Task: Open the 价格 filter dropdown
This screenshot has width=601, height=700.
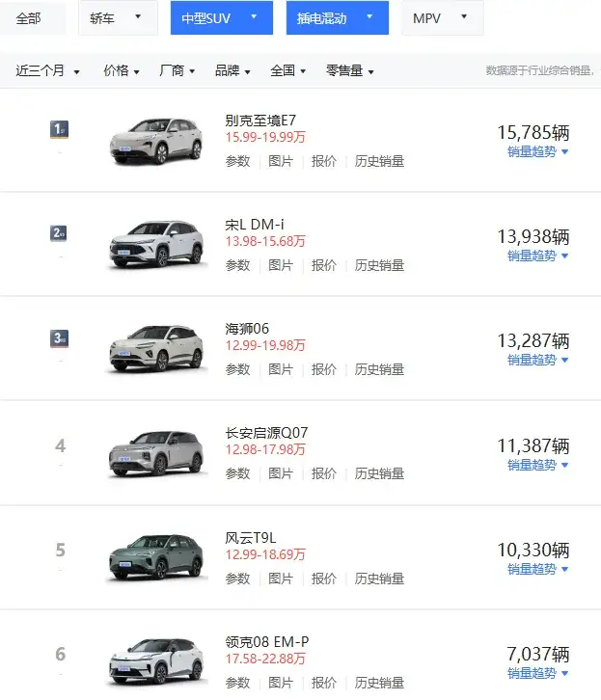Action: coord(122,70)
